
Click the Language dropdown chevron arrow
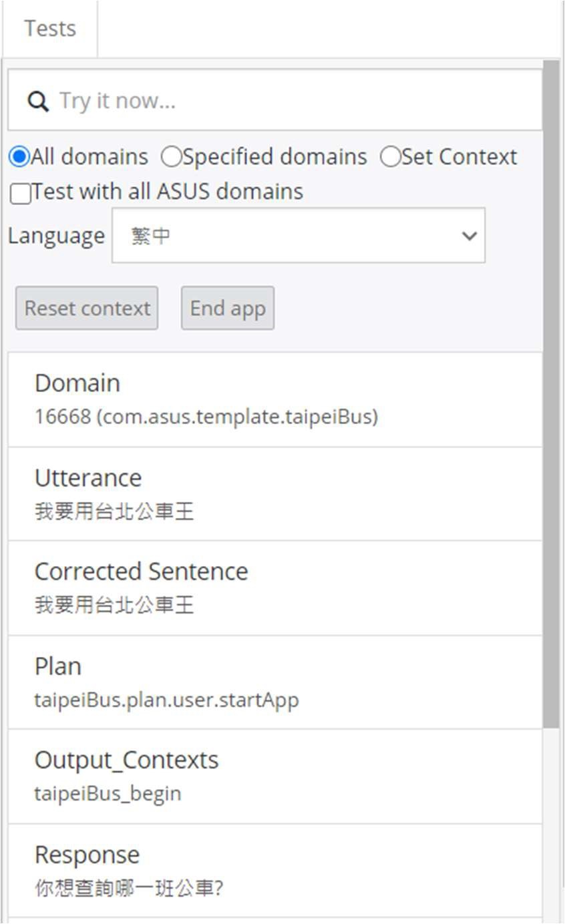point(469,236)
